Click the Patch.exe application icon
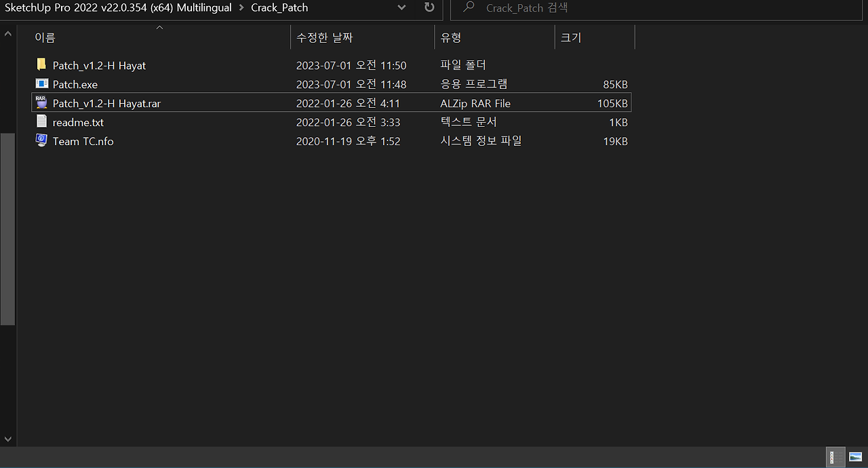The height and width of the screenshot is (468, 868). tap(41, 84)
